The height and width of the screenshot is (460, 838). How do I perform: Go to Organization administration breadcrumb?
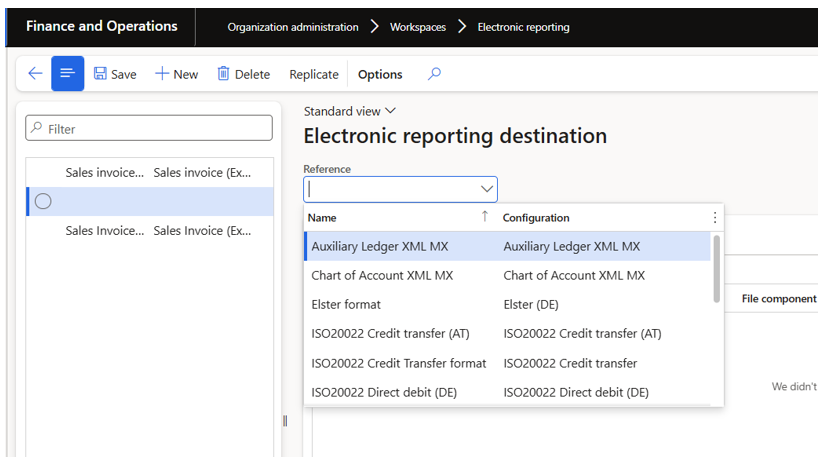293,27
